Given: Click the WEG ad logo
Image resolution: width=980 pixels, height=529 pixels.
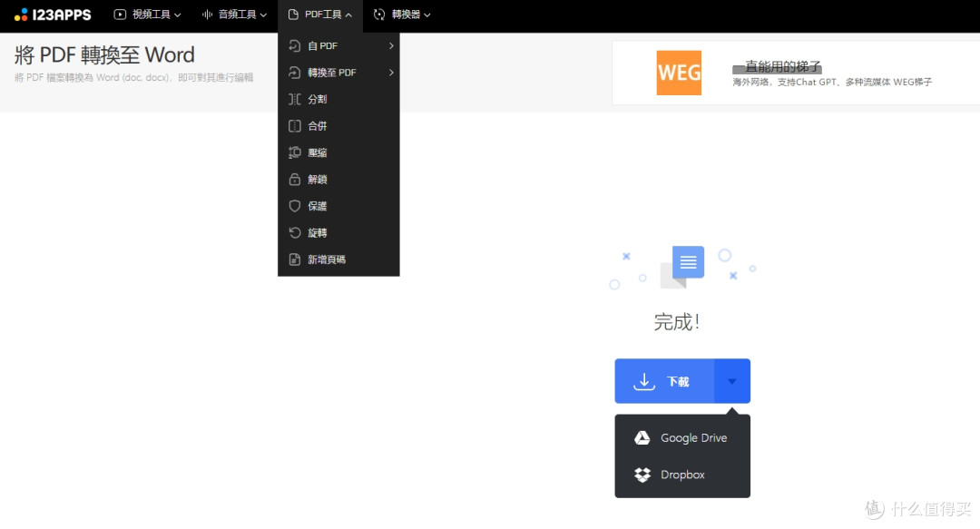Looking at the screenshot, I should click(x=679, y=73).
